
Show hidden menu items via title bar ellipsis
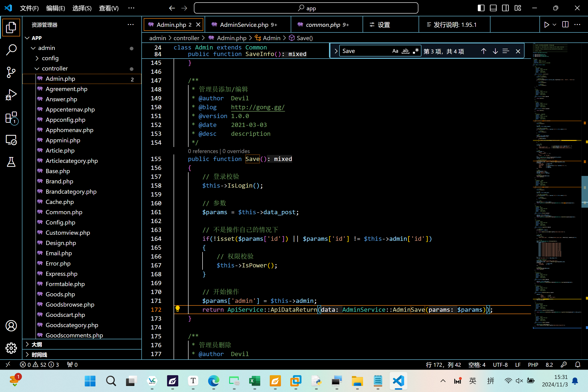131,8
